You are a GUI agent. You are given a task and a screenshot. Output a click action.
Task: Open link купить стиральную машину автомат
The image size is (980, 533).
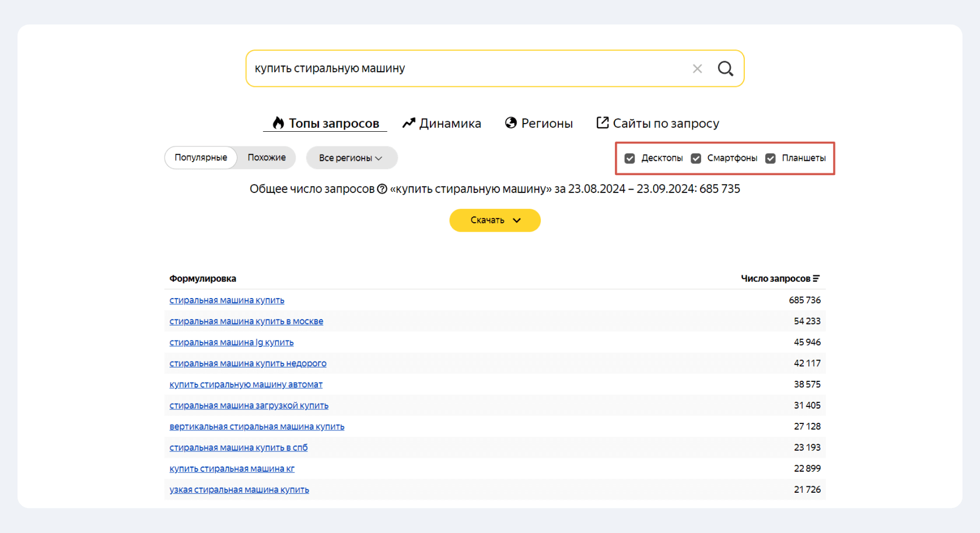point(246,384)
